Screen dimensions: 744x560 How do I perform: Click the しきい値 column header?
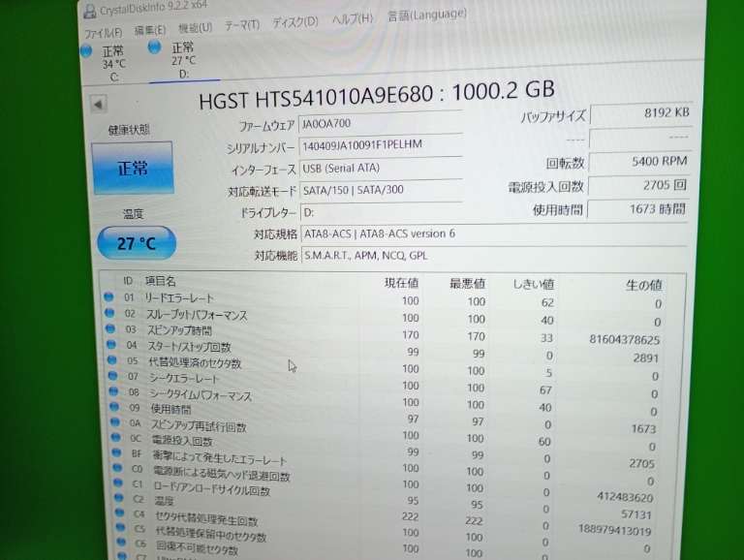[534, 284]
